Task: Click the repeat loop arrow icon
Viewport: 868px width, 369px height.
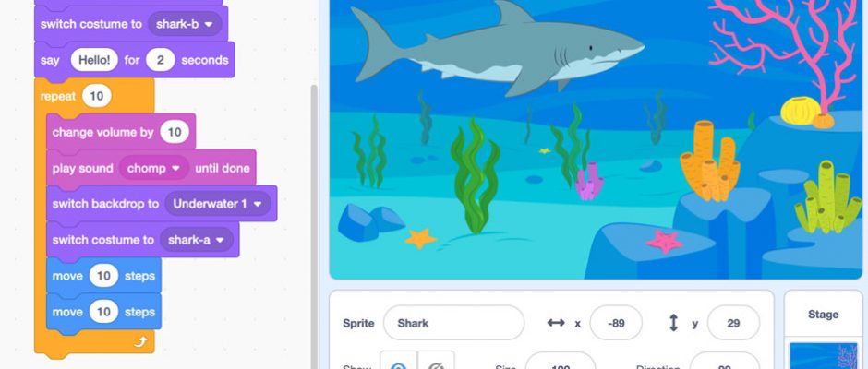Action: 140,342
